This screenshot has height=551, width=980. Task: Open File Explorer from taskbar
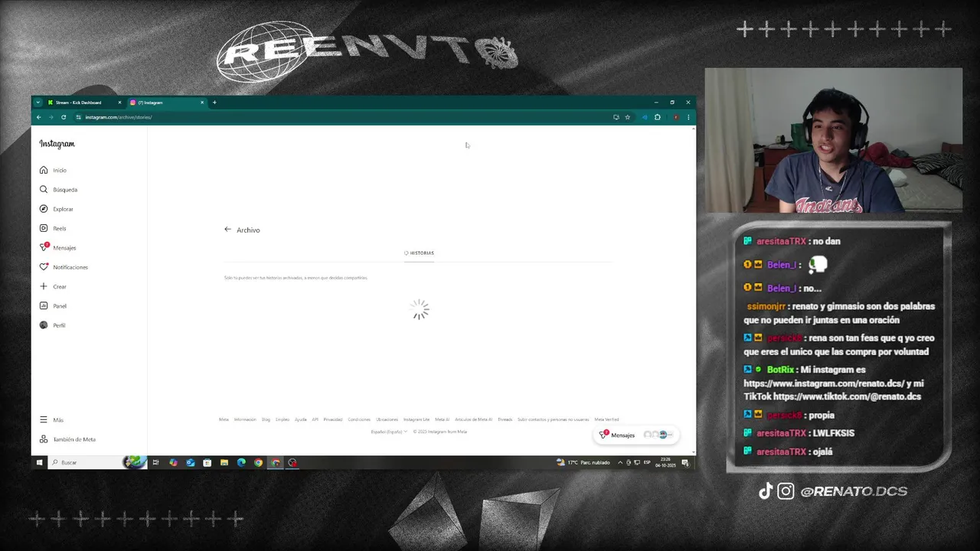coord(224,462)
